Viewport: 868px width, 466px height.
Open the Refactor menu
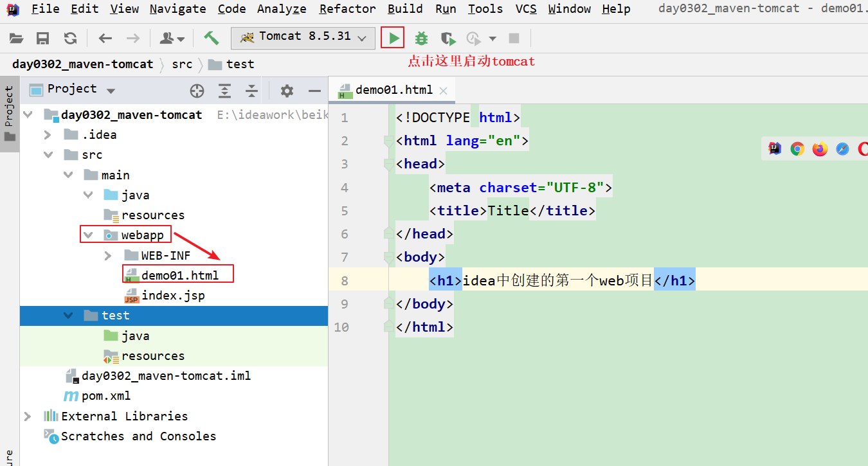coord(348,9)
